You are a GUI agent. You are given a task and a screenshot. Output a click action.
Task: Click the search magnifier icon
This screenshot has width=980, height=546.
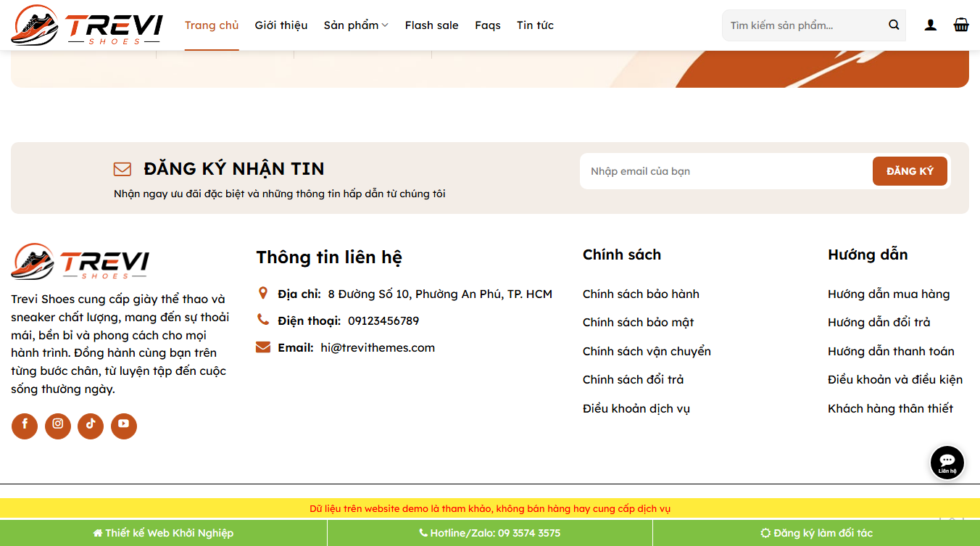pyautogui.click(x=894, y=25)
